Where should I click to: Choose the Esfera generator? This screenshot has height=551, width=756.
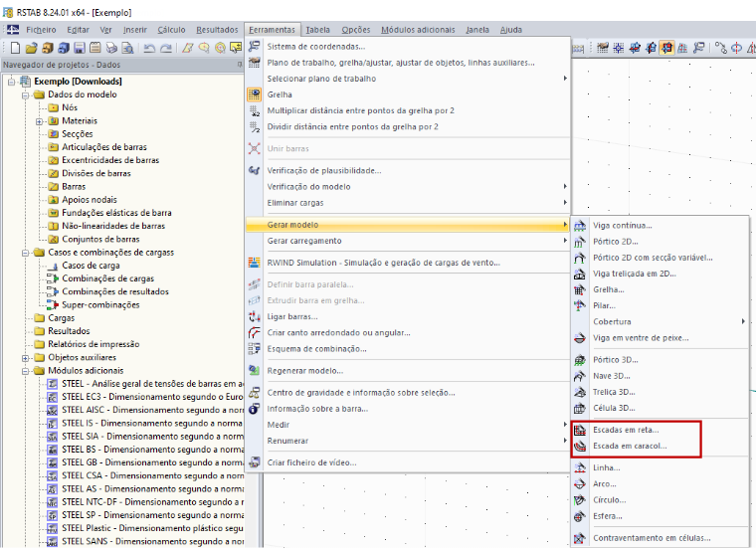pyautogui.click(x=660, y=516)
